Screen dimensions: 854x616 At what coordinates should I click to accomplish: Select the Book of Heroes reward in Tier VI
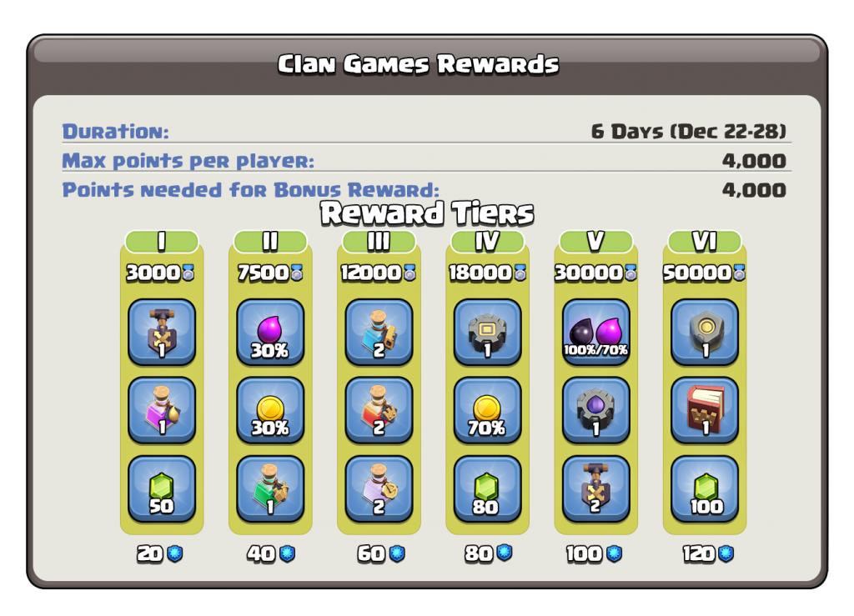[x=704, y=410]
